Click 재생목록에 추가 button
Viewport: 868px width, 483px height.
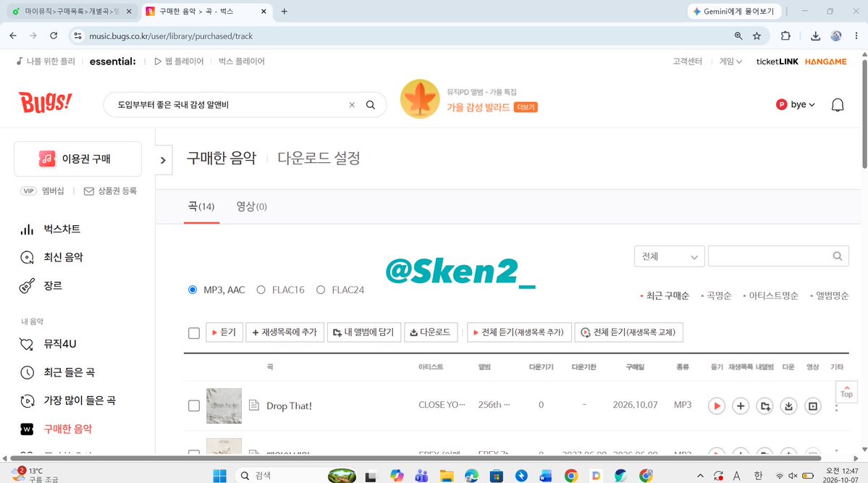285,332
